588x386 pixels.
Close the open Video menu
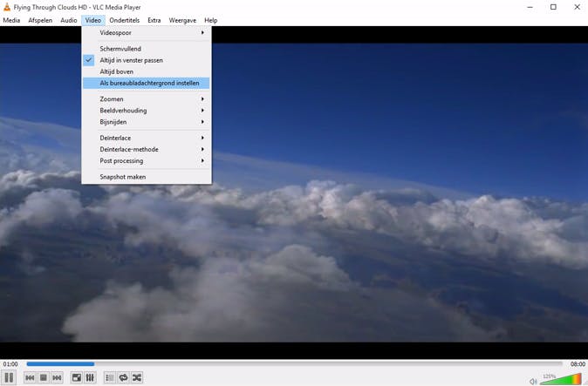pyautogui.click(x=93, y=20)
